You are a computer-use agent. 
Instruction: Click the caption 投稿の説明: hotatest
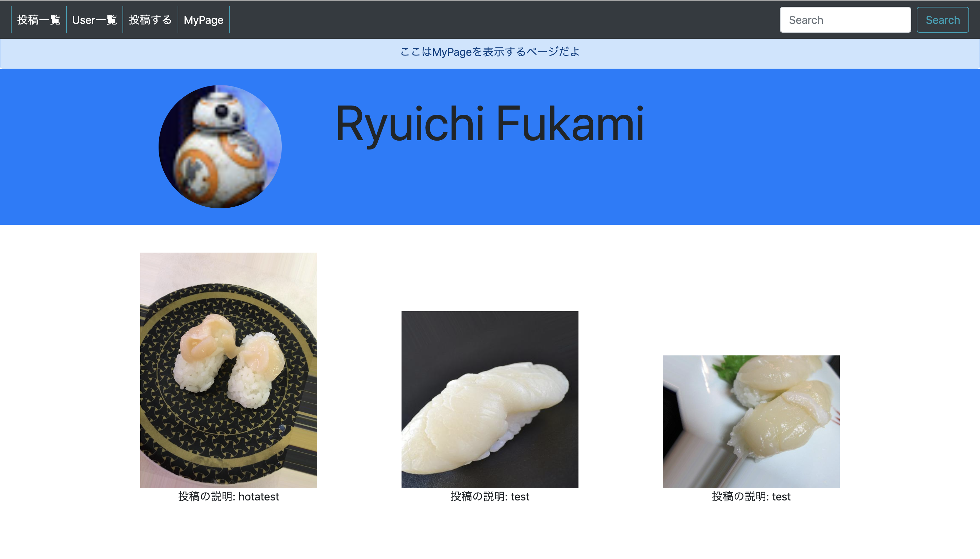[x=229, y=496]
